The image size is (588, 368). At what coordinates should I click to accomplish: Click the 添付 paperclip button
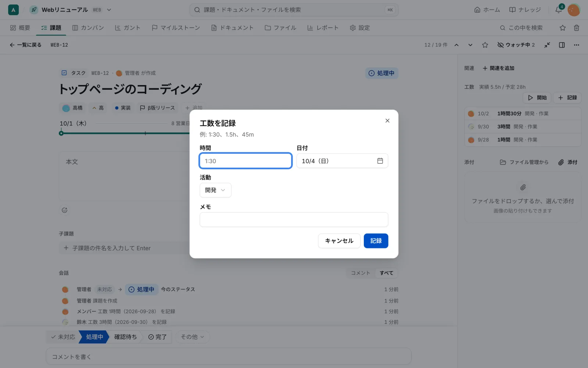click(568, 162)
